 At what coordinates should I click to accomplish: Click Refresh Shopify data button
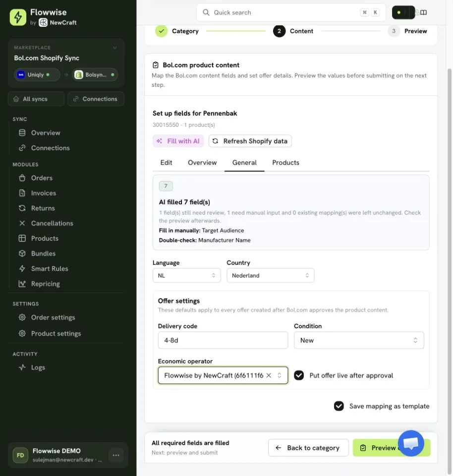click(250, 141)
